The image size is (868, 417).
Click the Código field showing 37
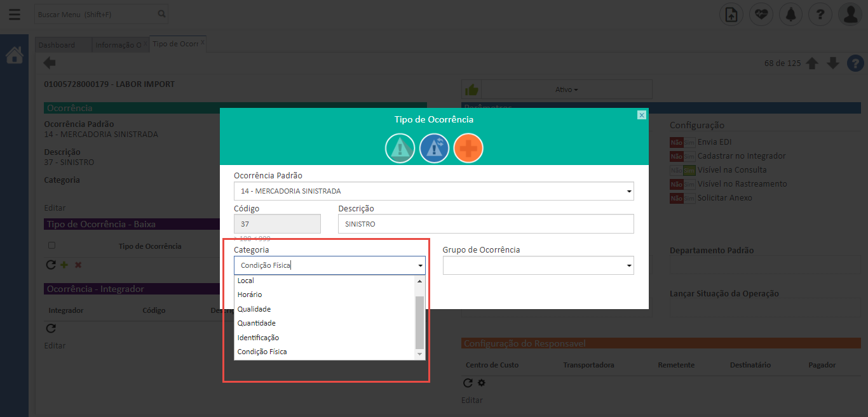(277, 224)
